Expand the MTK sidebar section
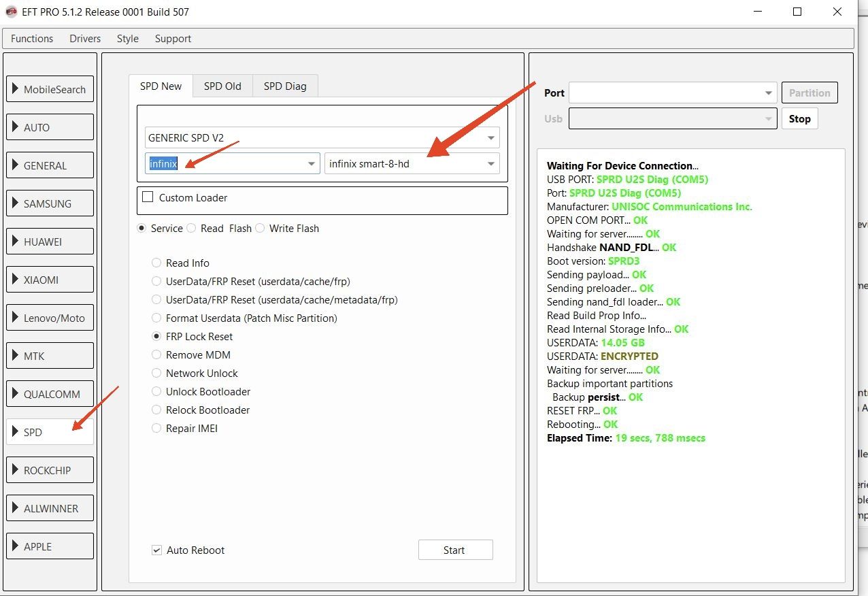The height and width of the screenshot is (596, 868). point(50,356)
